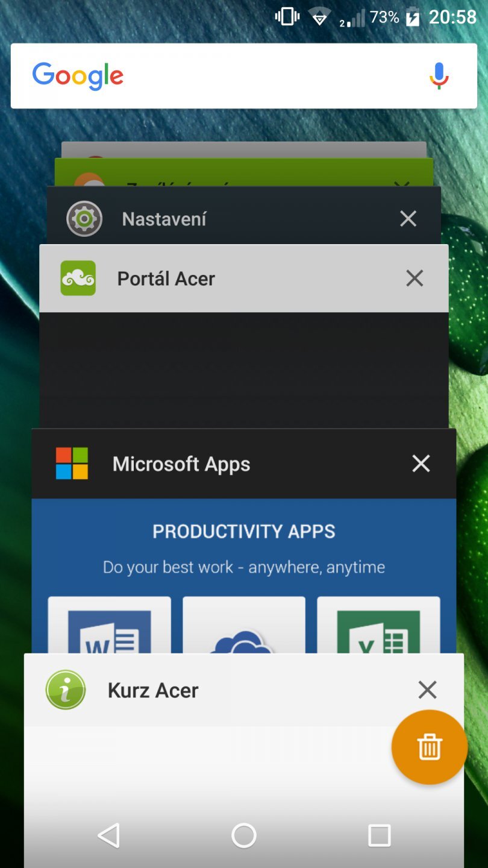Tap the Back navigation arrow
This screenshot has height=868, width=488.
coord(108,835)
